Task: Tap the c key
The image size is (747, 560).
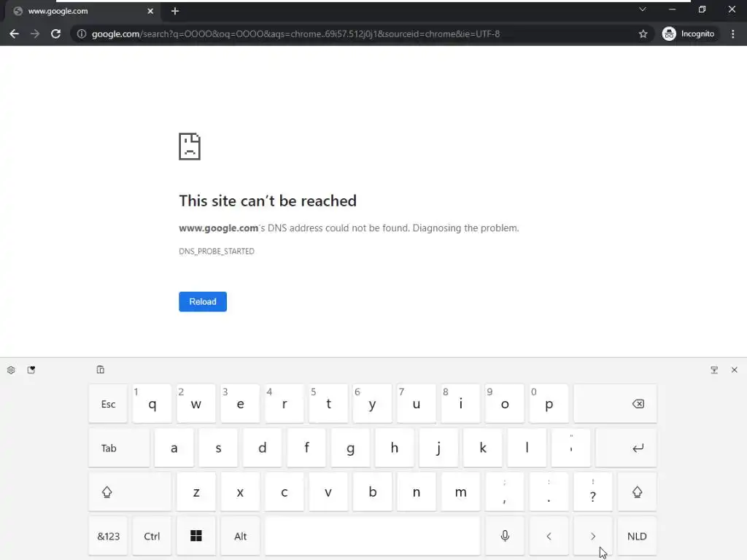Action: [285, 492]
